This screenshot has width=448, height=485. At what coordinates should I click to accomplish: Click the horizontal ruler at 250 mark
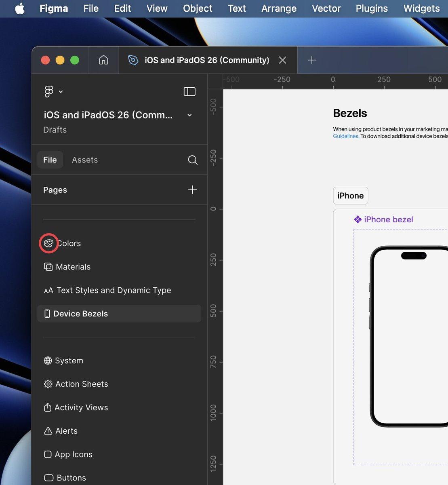tap(384, 80)
